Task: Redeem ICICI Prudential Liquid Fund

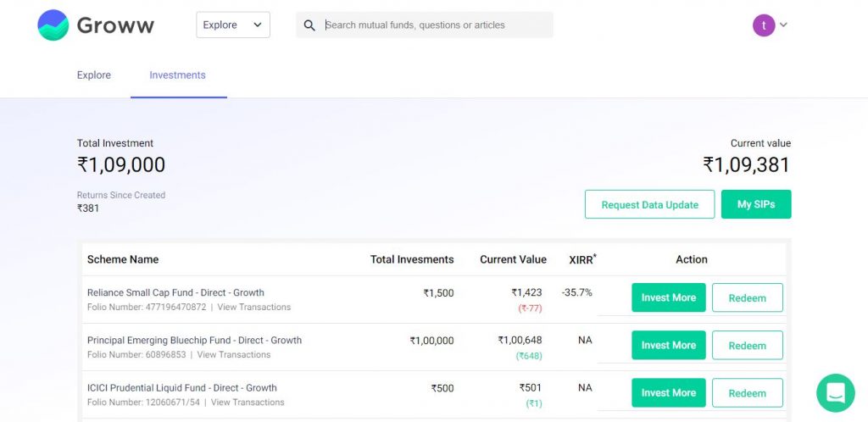Action: [x=748, y=392]
